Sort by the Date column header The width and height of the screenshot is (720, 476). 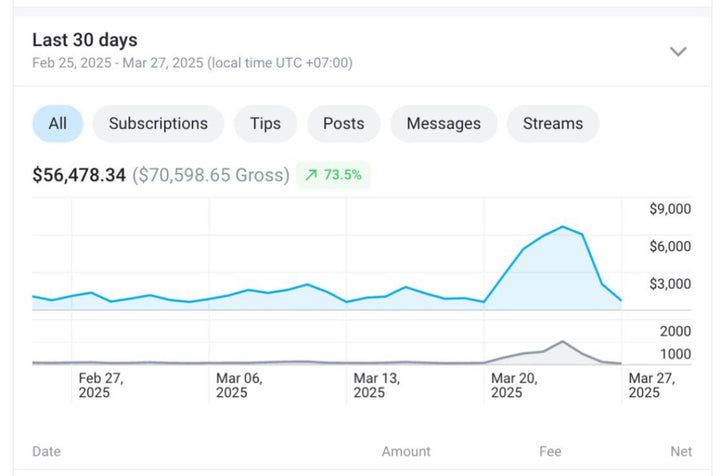coord(46,452)
